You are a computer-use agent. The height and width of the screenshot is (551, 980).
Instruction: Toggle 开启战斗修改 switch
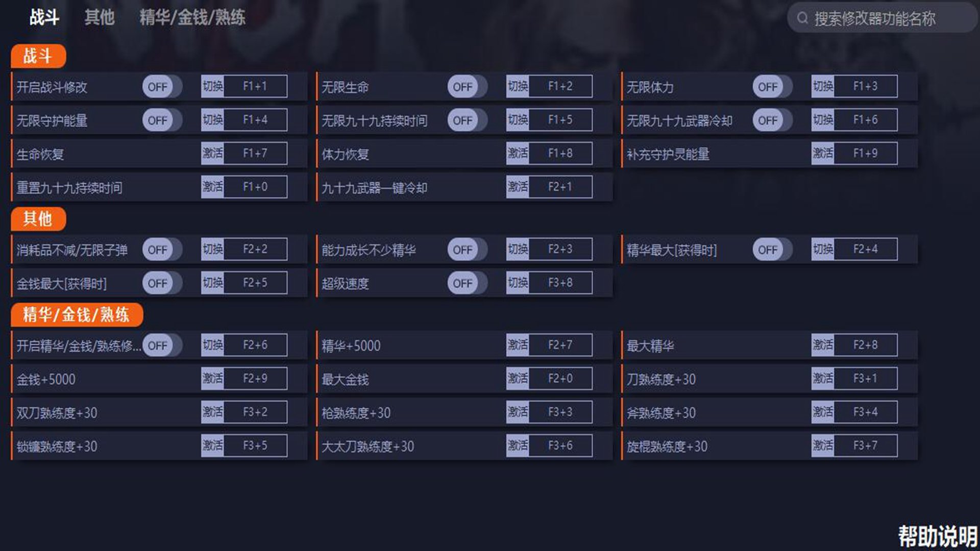[162, 87]
